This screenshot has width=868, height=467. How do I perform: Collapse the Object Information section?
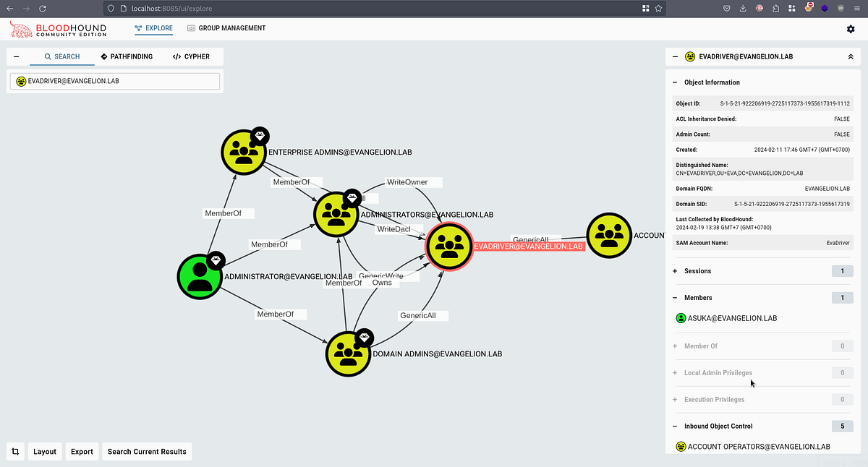(x=675, y=82)
